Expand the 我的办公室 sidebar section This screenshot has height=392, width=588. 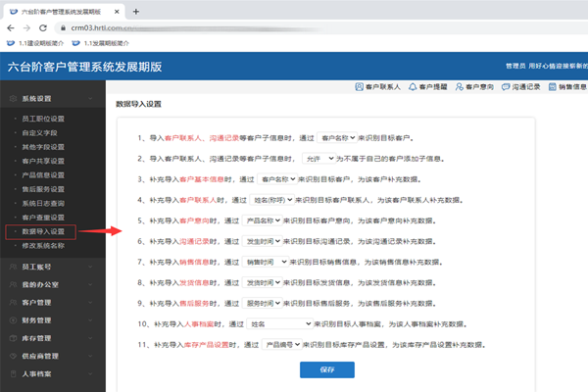coord(53,285)
